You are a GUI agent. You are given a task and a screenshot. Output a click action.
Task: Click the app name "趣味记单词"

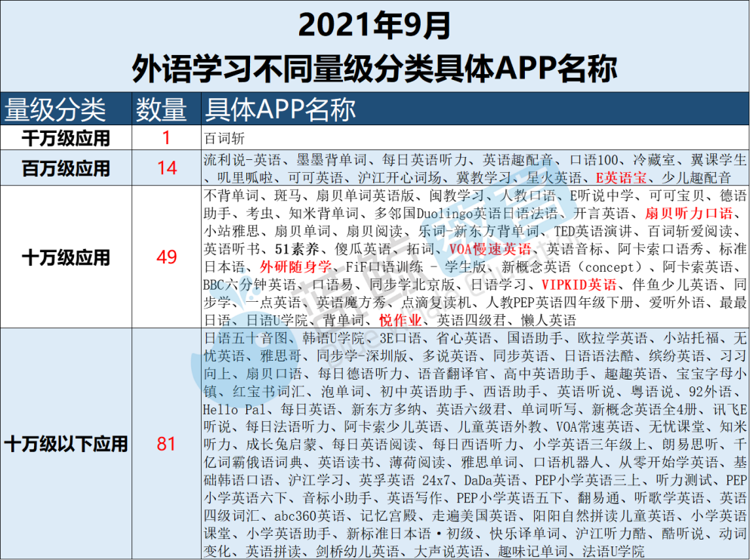coord(532,552)
